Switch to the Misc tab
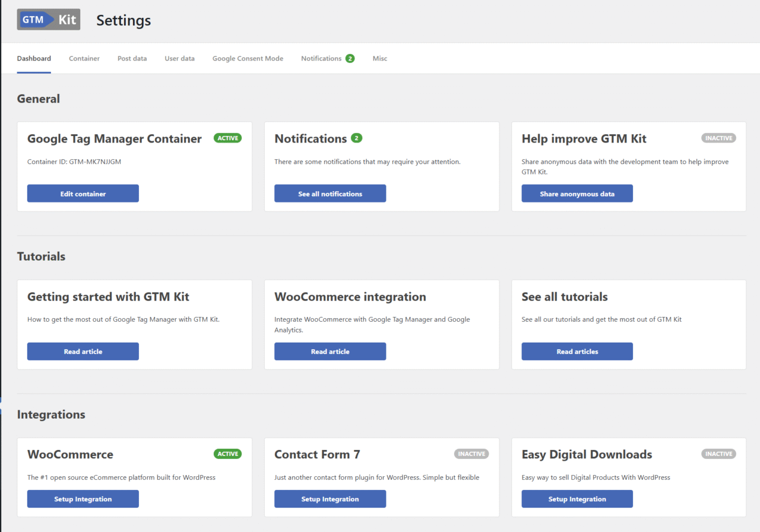This screenshot has height=532, width=760. 380,58
